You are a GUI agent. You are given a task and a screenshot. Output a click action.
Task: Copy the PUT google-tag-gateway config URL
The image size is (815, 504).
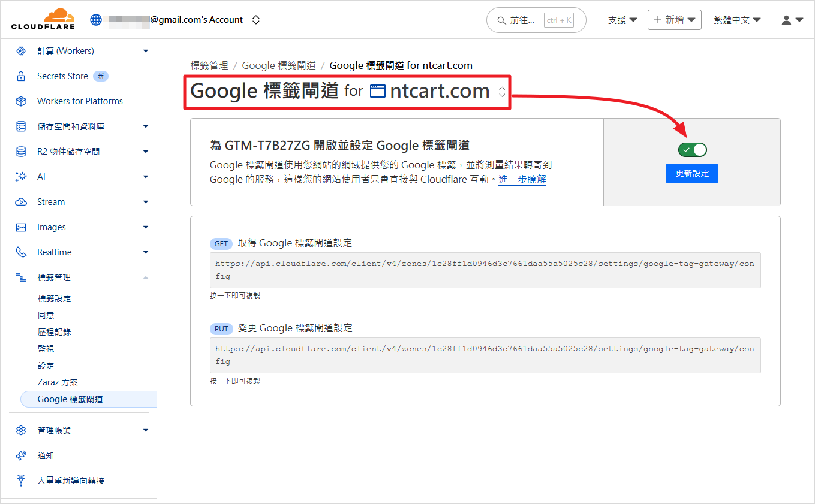click(x=485, y=355)
